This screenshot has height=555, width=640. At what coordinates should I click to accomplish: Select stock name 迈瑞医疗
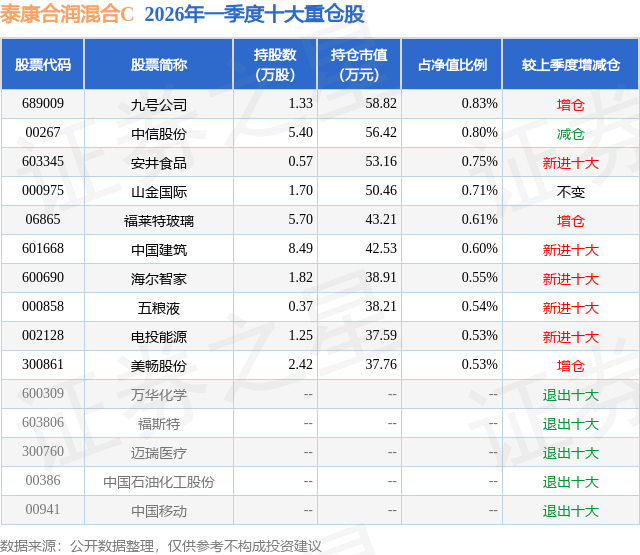159,453
